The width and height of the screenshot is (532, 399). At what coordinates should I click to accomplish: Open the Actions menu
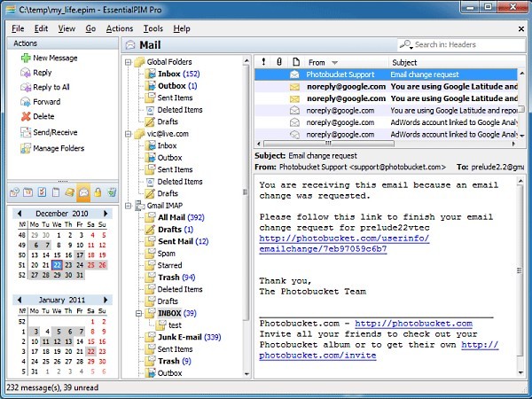point(119,28)
